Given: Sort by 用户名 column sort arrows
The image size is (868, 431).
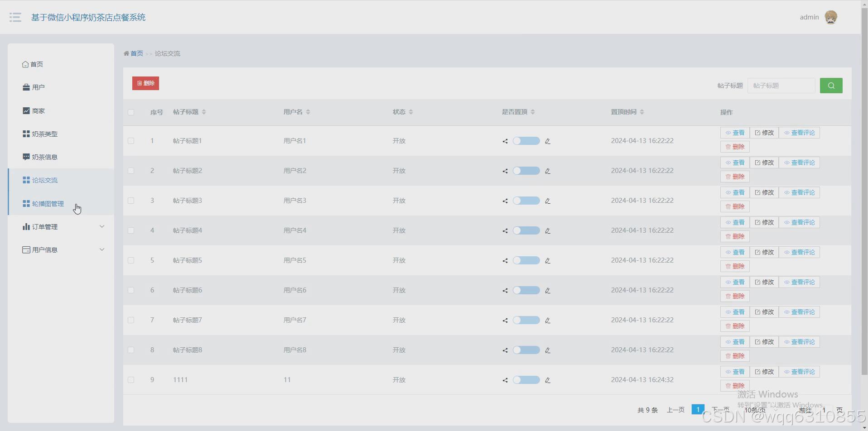Looking at the screenshot, I should click(x=308, y=112).
